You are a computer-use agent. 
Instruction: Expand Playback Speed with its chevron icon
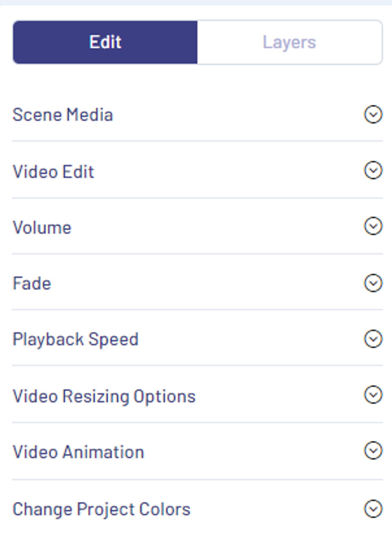coord(373,339)
